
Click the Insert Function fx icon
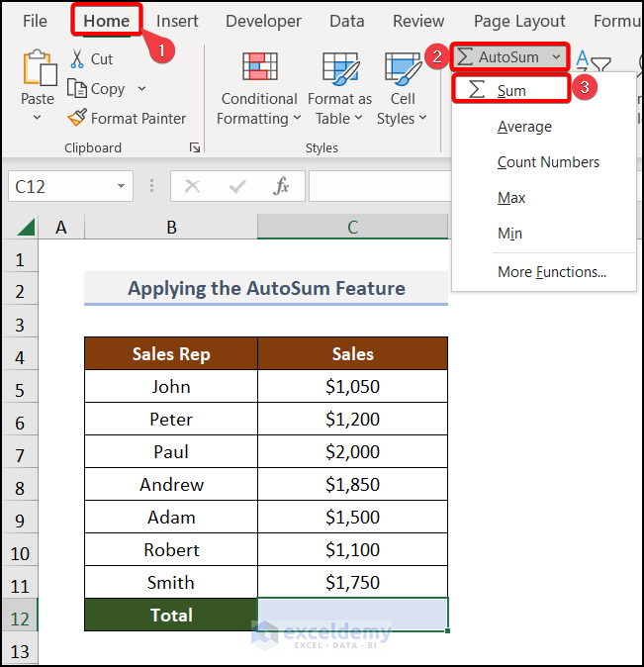(x=282, y=186)
